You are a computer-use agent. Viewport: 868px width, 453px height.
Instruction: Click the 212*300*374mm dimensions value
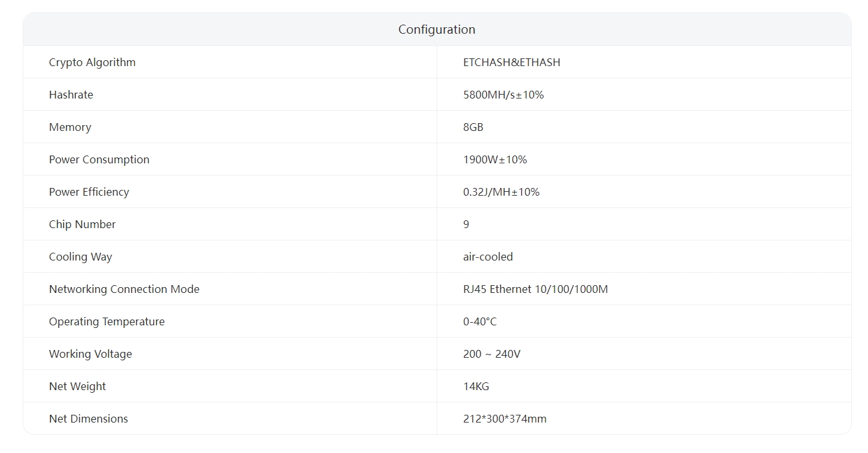pyautogui.click(x=505, y=419)
